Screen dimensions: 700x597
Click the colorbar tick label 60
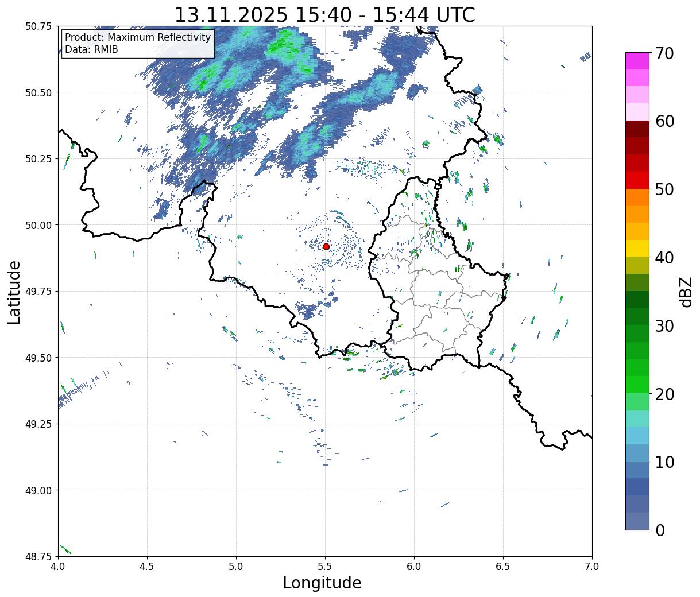(664, 121)
